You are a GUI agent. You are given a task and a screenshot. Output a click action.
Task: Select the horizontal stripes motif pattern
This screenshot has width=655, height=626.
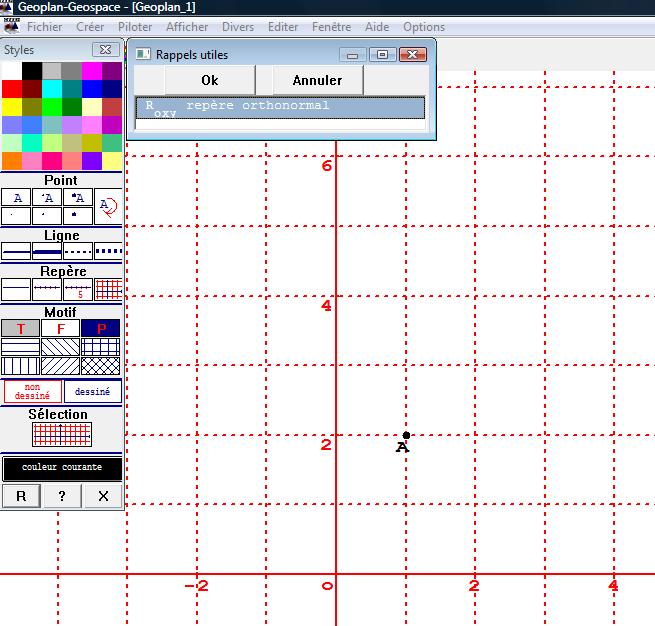[x=21, y=347]
